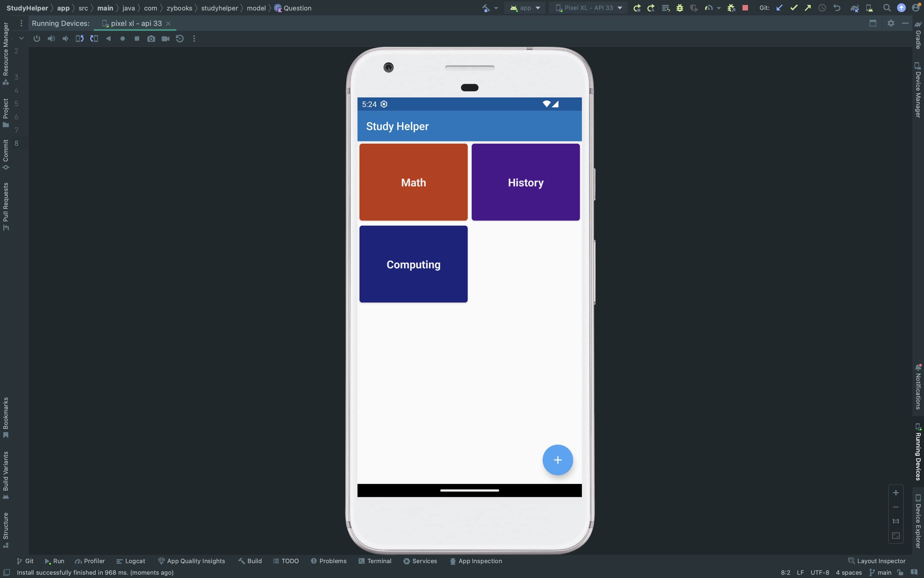Open the main Git branch popup
This screenshot has height=578, width=924.
tap(880, 572)
